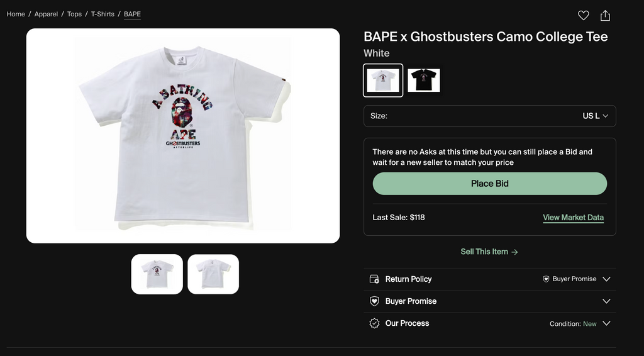Click small shield icon beside Buyer Promise label
Image resolution: width=644 pixels, height=356 pixels.
click(546, 279)
